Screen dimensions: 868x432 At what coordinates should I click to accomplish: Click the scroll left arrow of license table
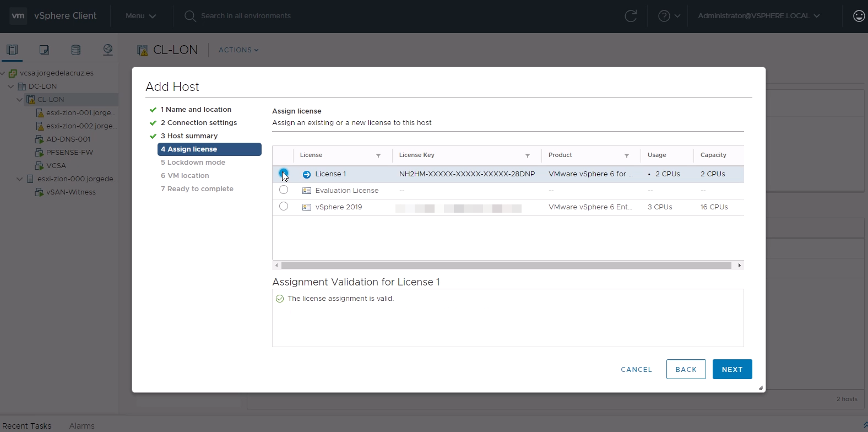[x=276, y=266]
